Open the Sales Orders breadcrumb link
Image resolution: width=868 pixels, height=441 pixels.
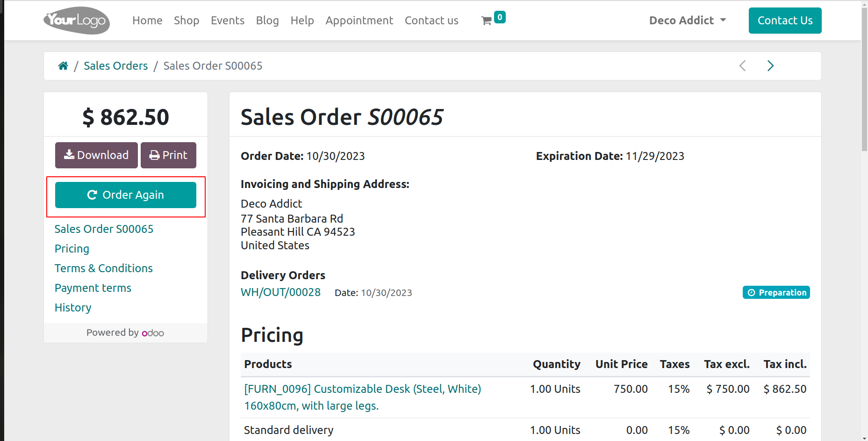[116, 66]
